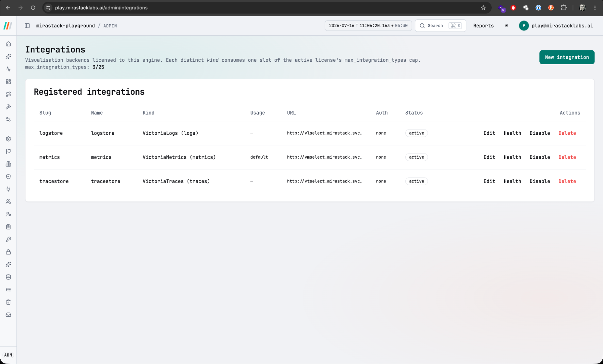This screenshot has height=364, width=603.
Task: Delete the logstore integration
Action: click(567, 133)
